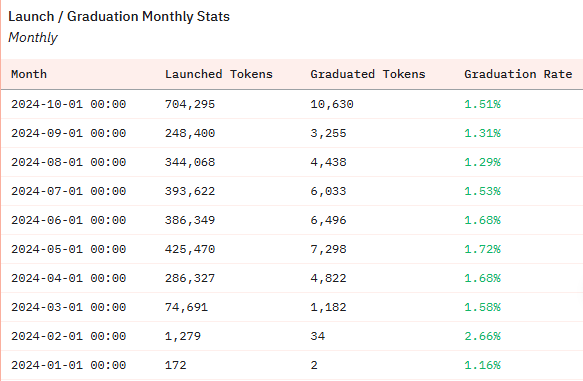Click graduated tokens value '6,033'
This screenshot has height=381, width=583.
(x=328, y=191)
